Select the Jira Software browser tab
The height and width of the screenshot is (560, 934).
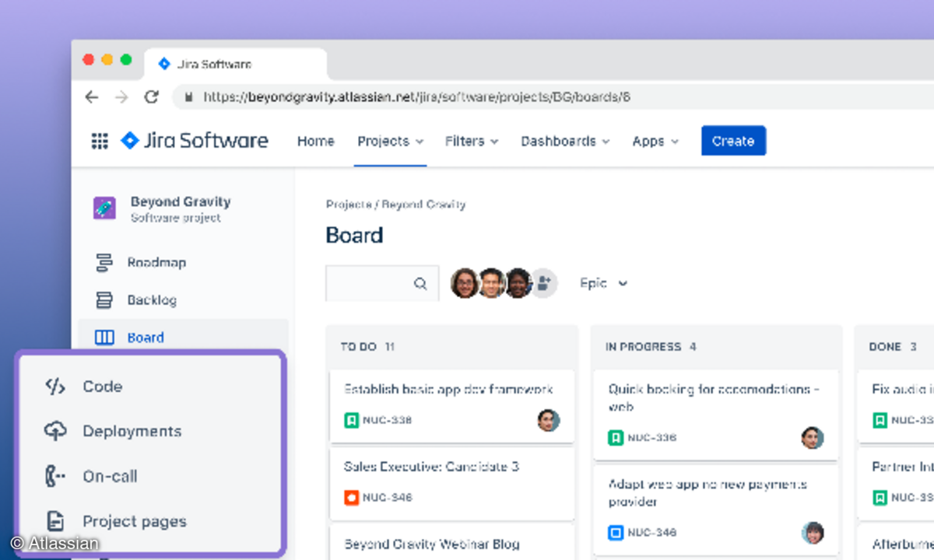236,64
